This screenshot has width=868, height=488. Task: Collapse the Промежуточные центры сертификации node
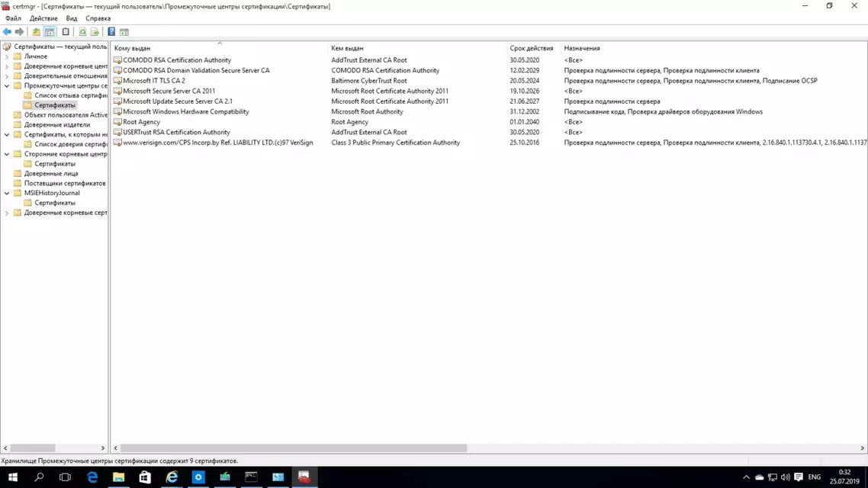click(7, 85)
